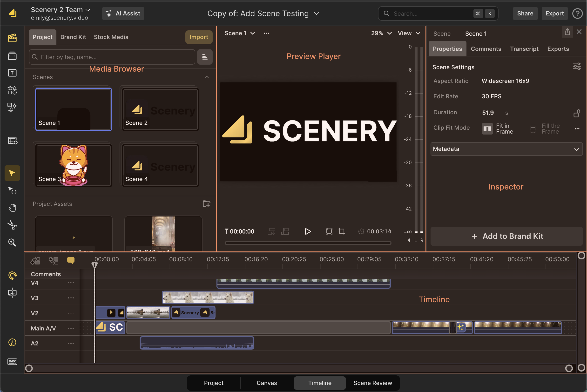The height and width of the screenshot is (392, 587).
Task: Open the Comments tab in Inspector
Action: [x=486, y=49]
